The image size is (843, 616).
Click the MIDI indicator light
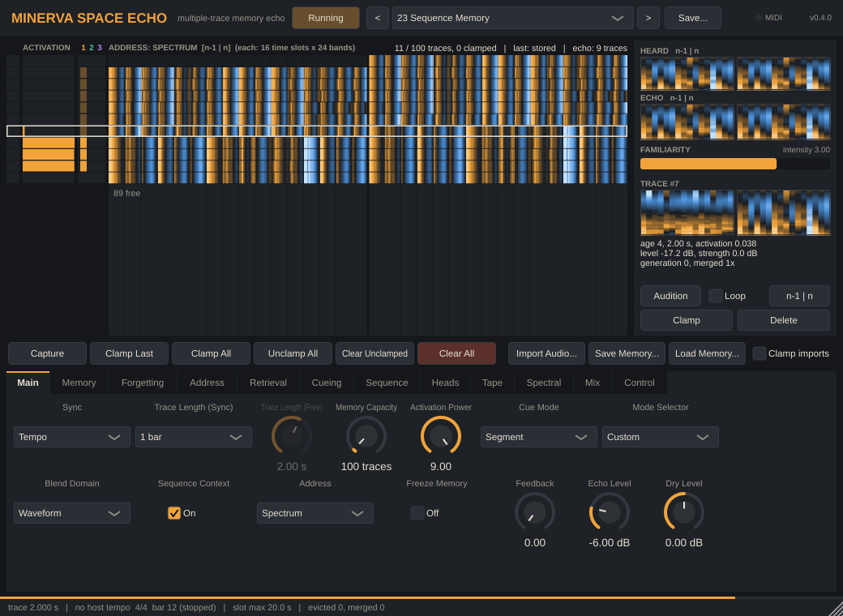coord(759,18)
